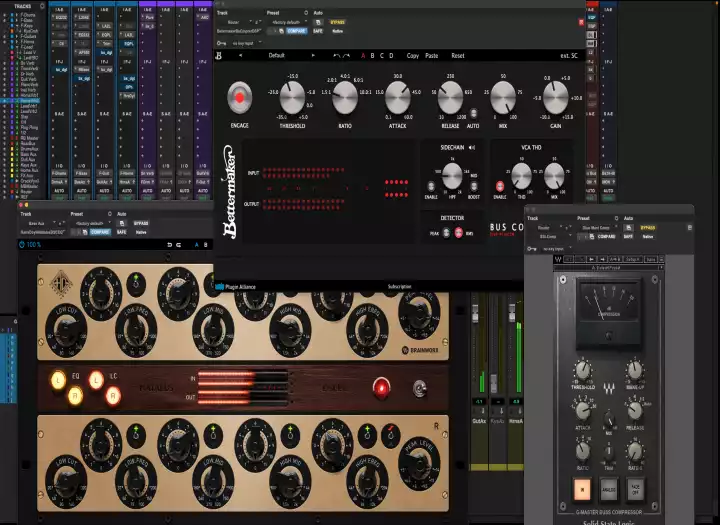The width and height of the screenshot is (720, 525).
Task: Open the Subscription link in Bettermaker footer
Action: [x=399, y=287]
